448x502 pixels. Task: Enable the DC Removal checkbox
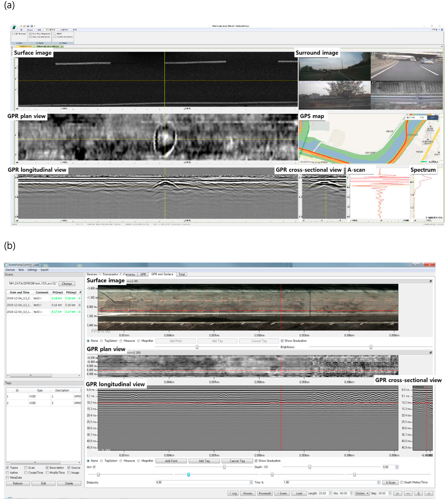point(14,34)
